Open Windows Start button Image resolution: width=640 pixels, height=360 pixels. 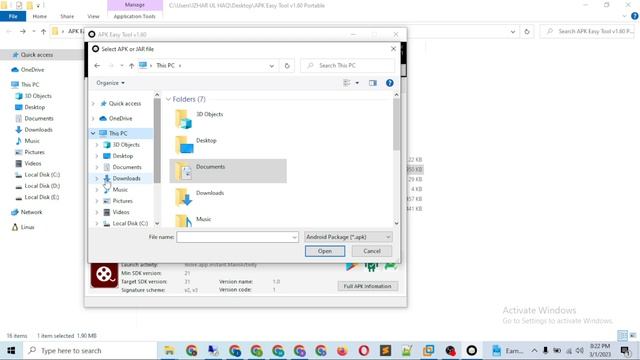click(x=11, y=351)
